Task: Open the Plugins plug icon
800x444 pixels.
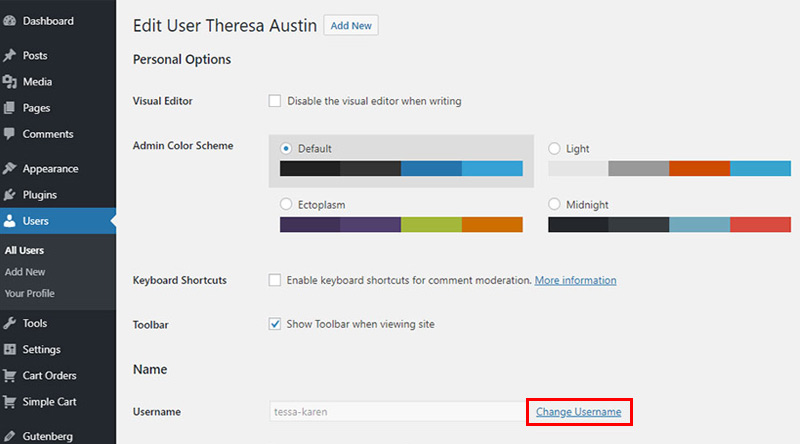Action: (10, 194)
